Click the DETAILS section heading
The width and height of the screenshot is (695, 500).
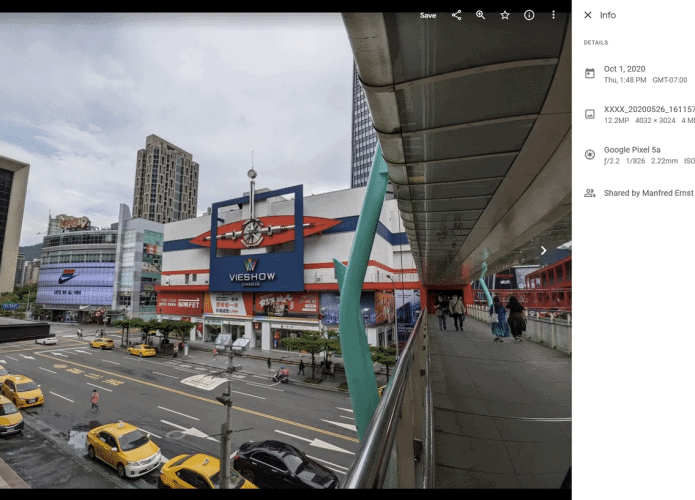coord(596,43)
